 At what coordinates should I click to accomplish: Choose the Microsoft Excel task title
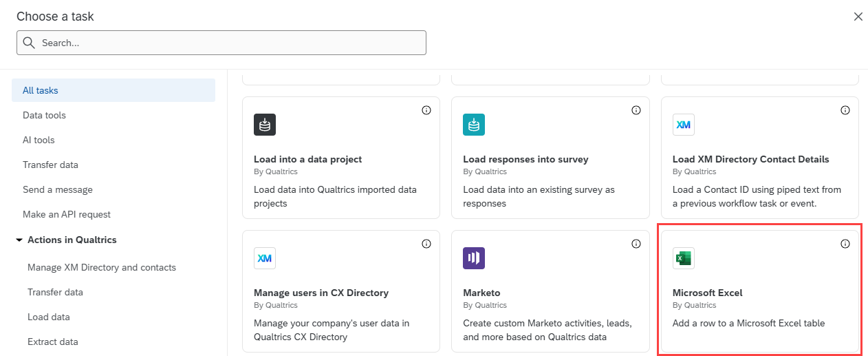[707, 293]
